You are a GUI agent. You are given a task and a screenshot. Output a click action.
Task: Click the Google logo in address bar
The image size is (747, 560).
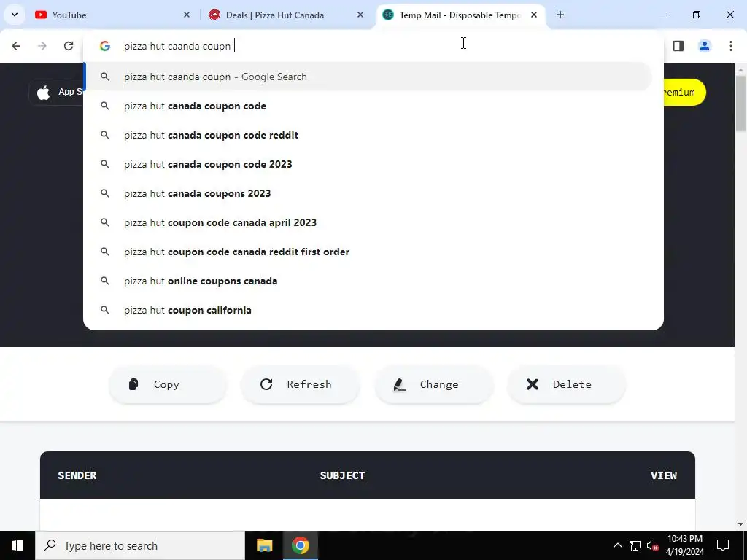pyautogui.click(x=105, y=46)
